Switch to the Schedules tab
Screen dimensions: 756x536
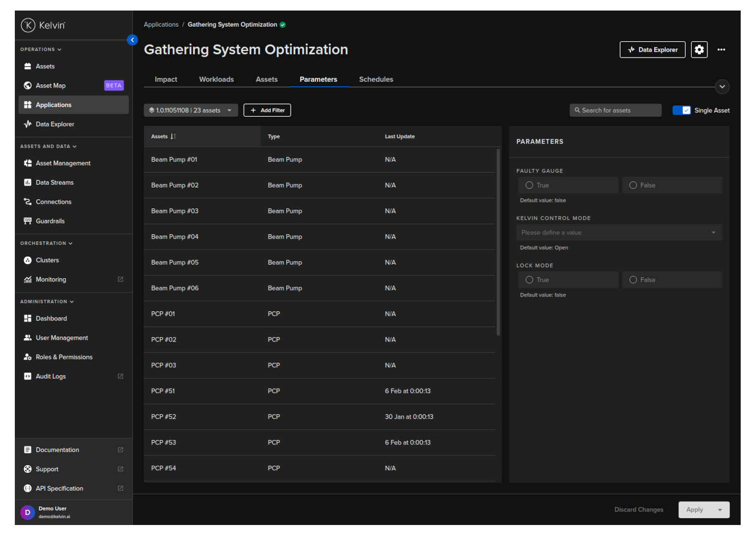point(376,79)
